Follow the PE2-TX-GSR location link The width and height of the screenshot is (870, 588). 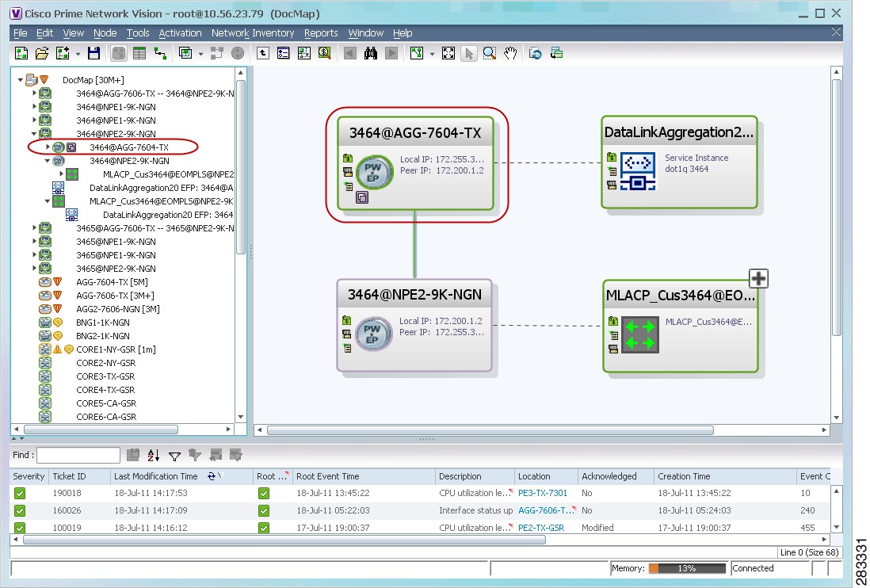[541, 528]
